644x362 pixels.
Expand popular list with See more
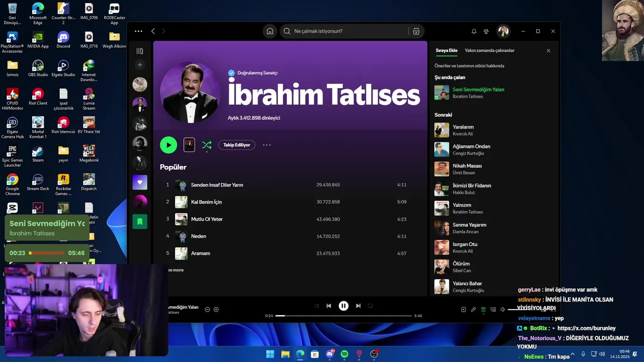tap(176, 270)
